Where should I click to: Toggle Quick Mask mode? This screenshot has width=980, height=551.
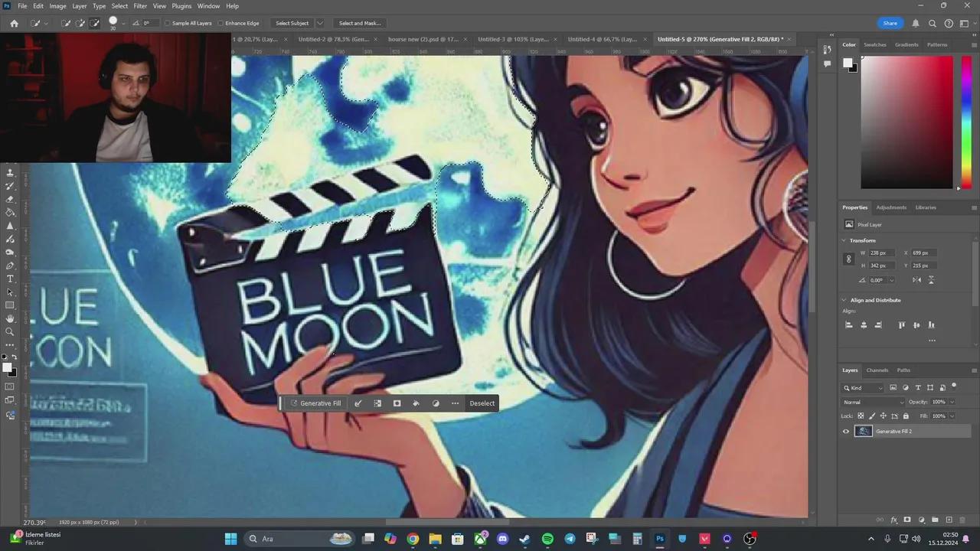point(10,386)
